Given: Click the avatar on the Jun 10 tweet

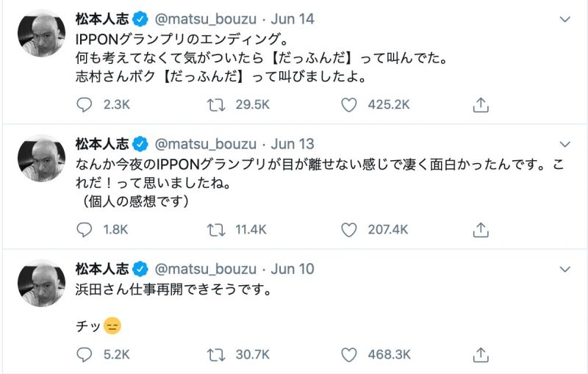Looking at the screenshot, I should (41, 284).
